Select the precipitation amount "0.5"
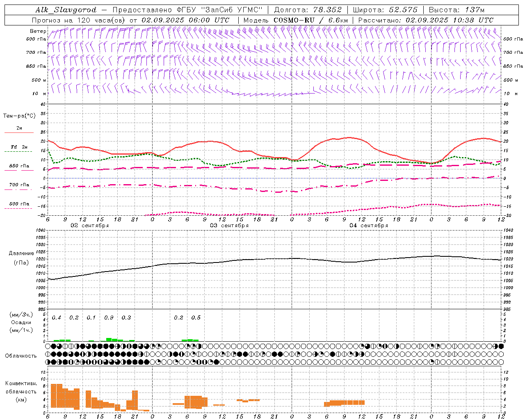This screenshot has width=525, height=420. (x=196, y=318)
